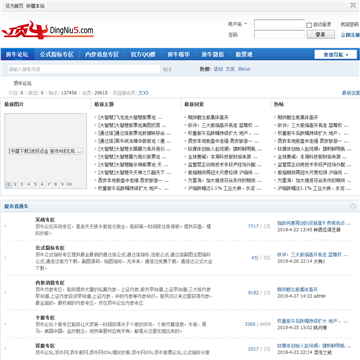Screen dimensions: 360x360
Task: Select slide number 5 in 最新图片 pager
Action: [x=35, y=184]
